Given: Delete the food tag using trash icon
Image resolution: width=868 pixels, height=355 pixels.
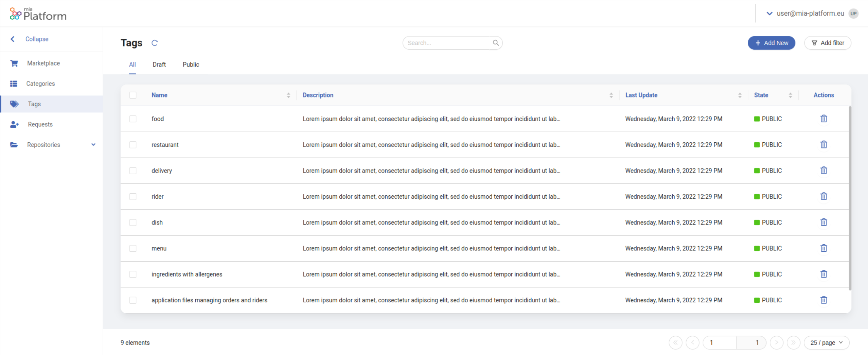Looking at the screenshot, I should pos(823,119).
